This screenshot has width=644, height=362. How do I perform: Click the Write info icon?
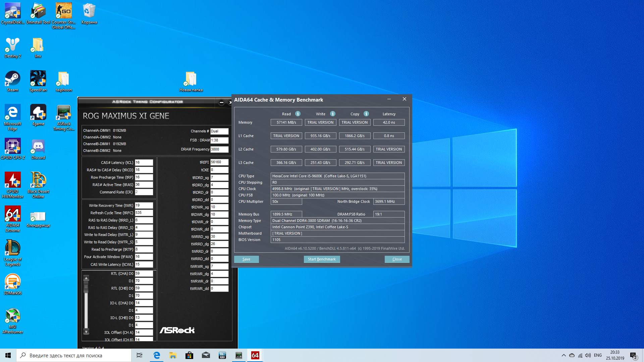point(332,114)
